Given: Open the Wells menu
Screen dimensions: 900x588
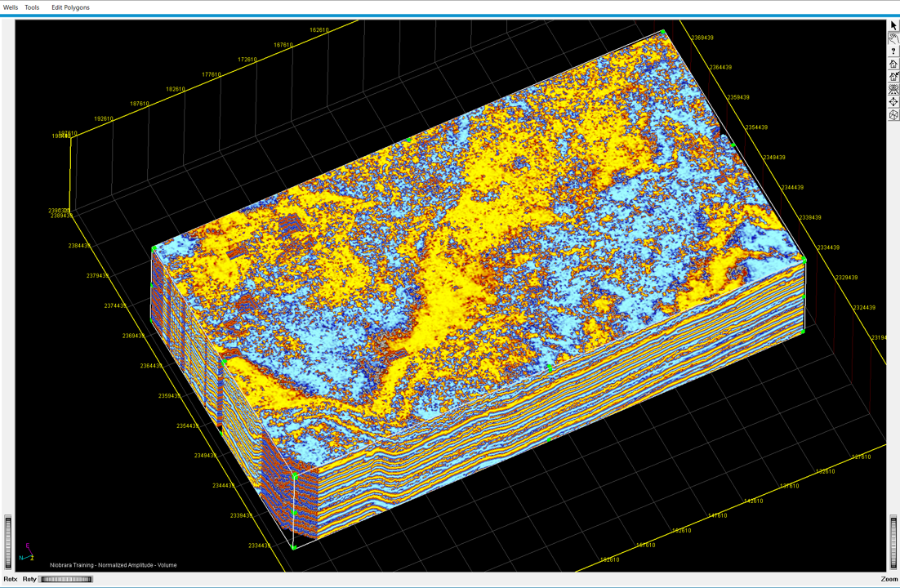Looking at the screenshot, I should coord(11,7).
